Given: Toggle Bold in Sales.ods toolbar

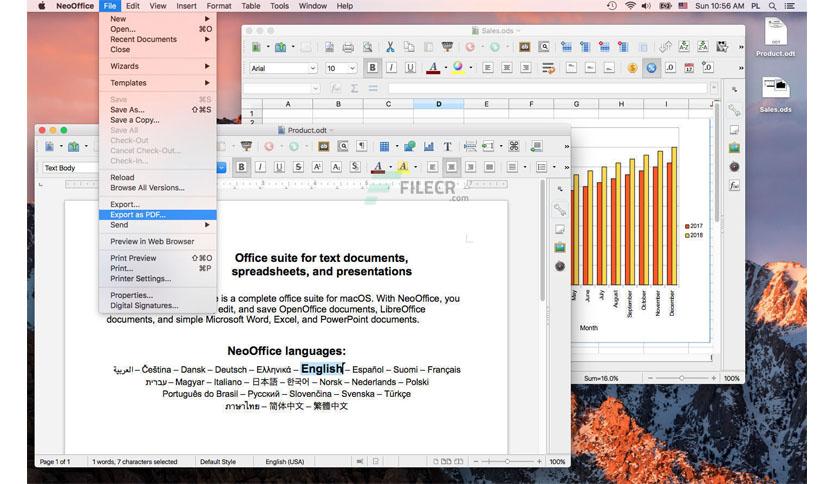Looking at the screenshot, I should point(372,68).
